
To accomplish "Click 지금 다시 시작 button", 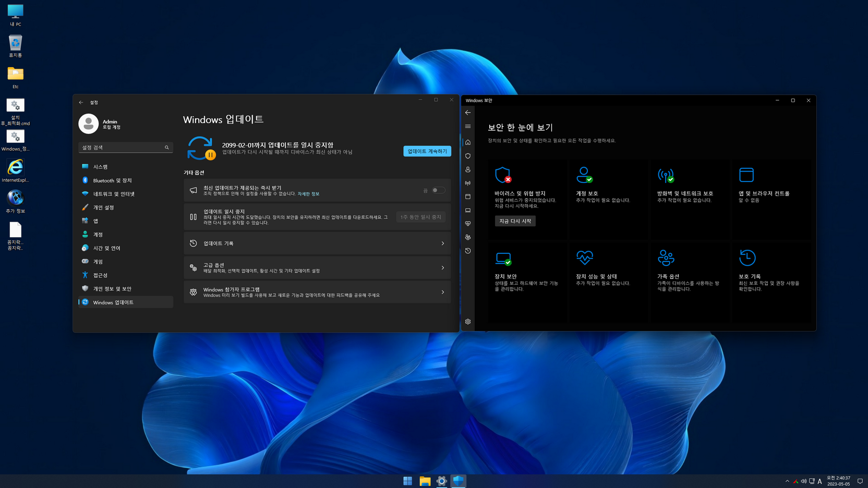I will (x=515, y=221).
